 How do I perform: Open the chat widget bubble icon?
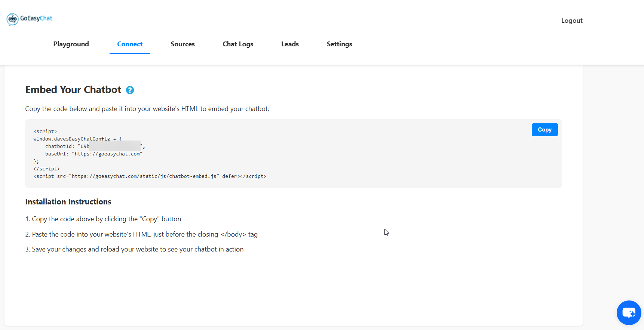(x=629, y=313)
